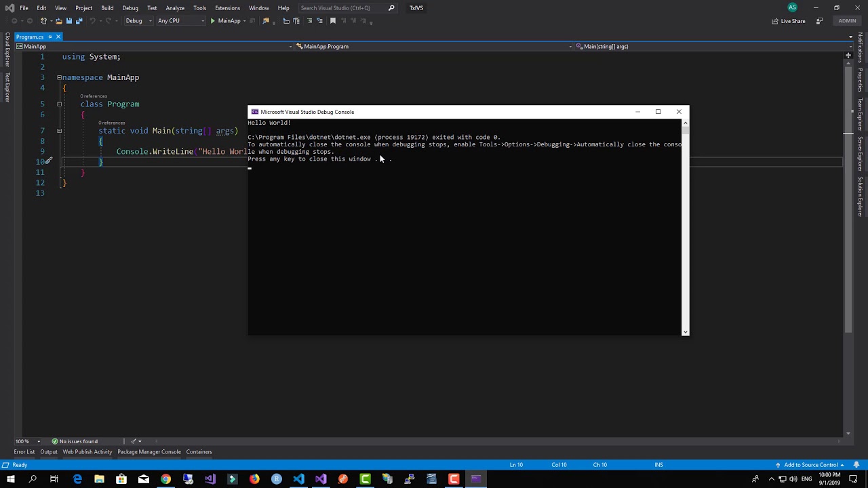The image size is (868, 488).
Task: Start MainApp with the green play button
Action: click(x=212, y=21)
